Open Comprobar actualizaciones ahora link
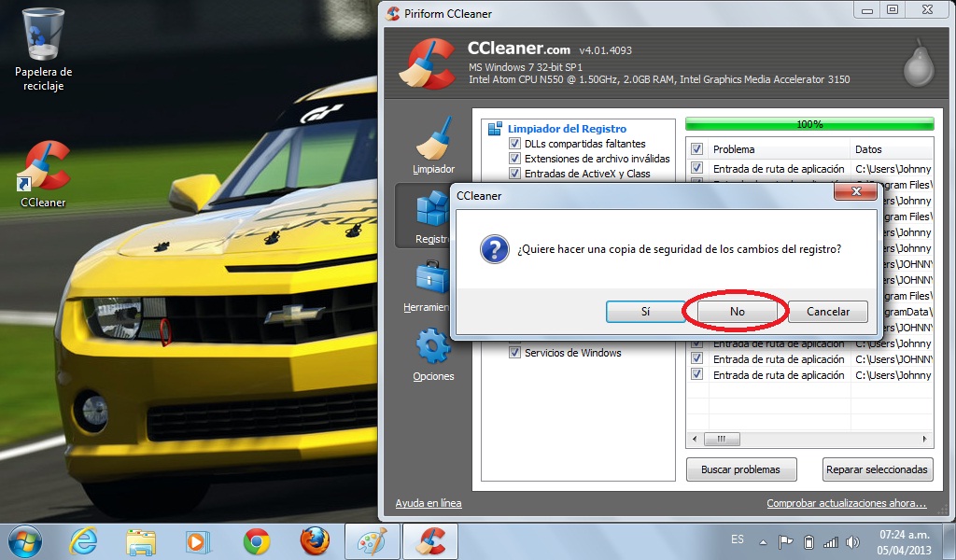 848,502
